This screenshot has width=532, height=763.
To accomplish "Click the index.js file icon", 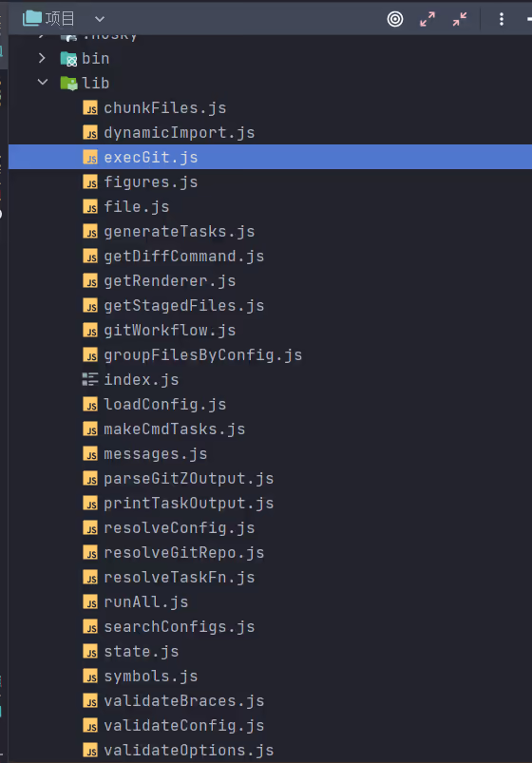I will 90,379.
